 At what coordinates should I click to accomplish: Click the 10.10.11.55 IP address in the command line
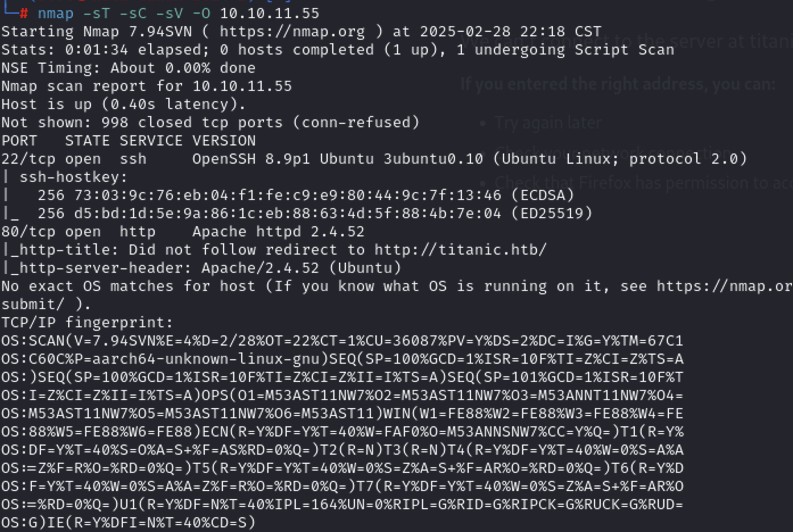[270, 14]
